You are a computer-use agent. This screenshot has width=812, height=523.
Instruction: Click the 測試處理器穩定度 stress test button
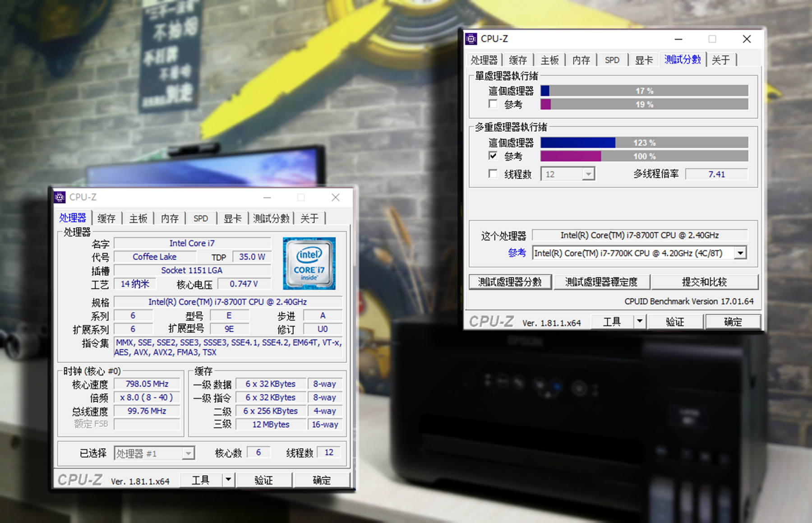coord(601,282)
